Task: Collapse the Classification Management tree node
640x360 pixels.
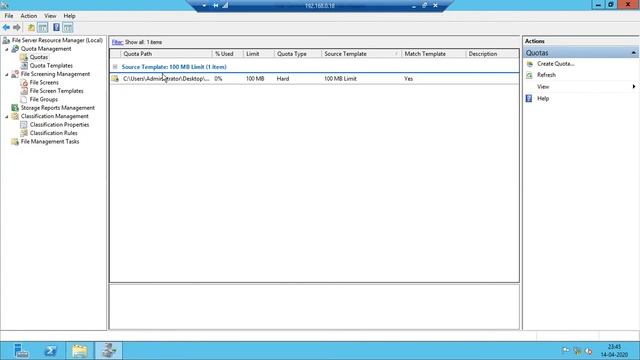Action: [x=7, y=117]
